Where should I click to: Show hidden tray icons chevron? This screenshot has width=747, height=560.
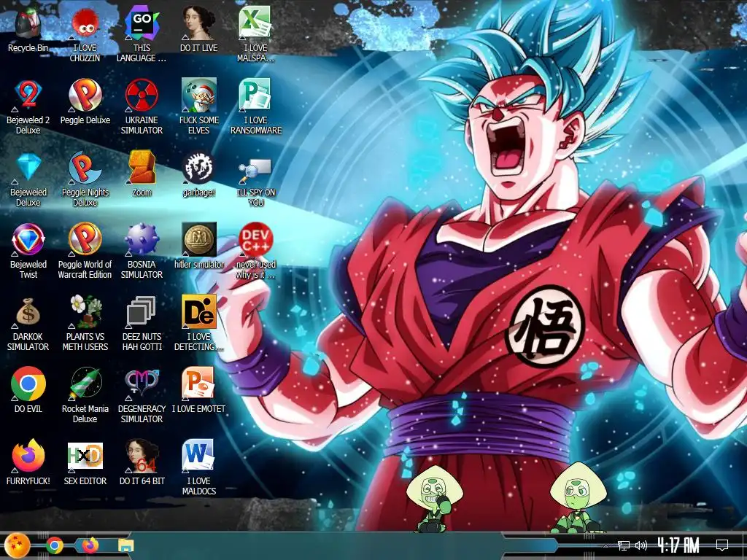point(605,545)
